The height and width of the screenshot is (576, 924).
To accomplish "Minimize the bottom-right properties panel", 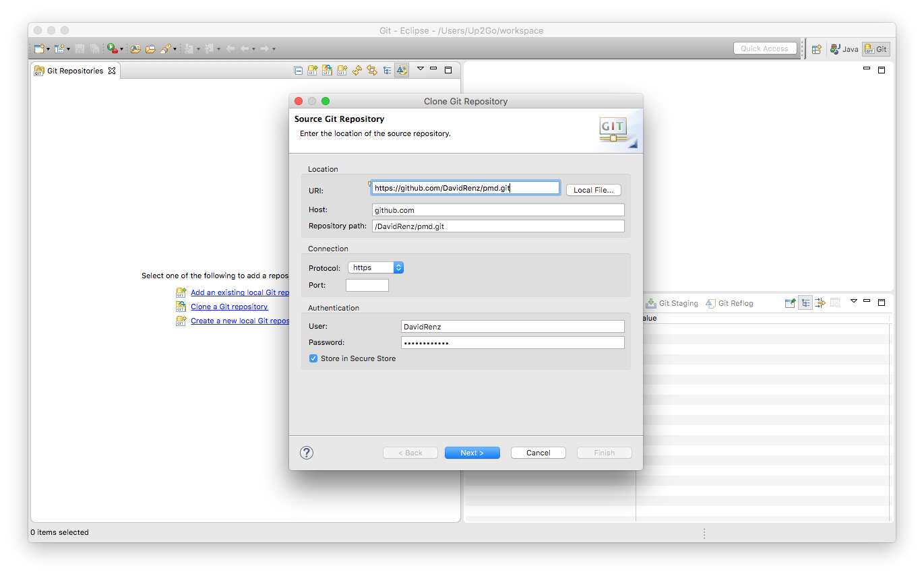I will [x=867, y=300].
